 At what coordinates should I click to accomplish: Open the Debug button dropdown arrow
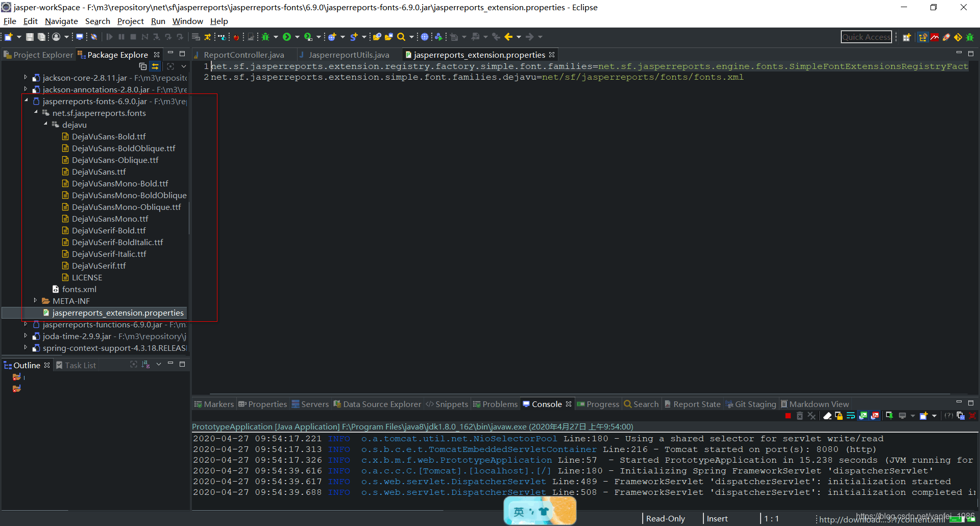click(x=276, y=37)
